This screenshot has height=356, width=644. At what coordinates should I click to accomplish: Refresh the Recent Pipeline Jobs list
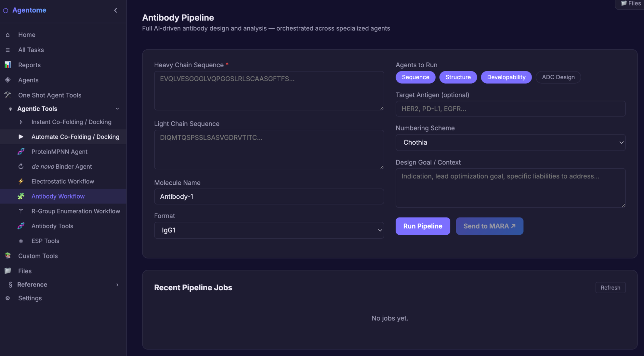[x=610, y=287]
